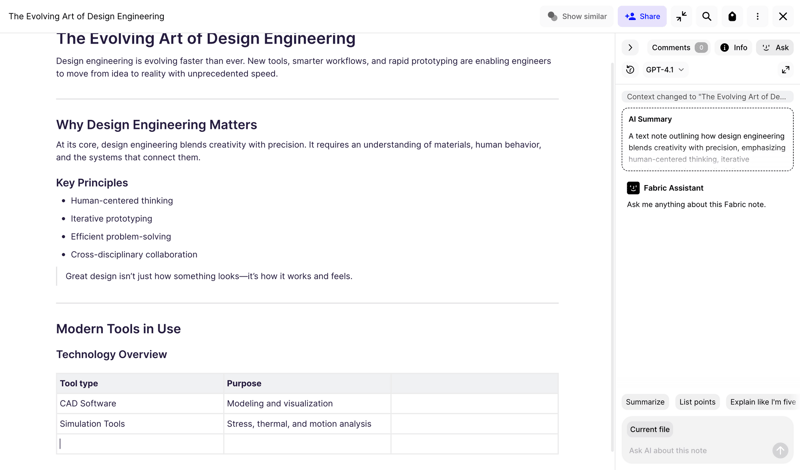Open the Share dialog
This screenshot has height=470, width=800.
point(642,16)
